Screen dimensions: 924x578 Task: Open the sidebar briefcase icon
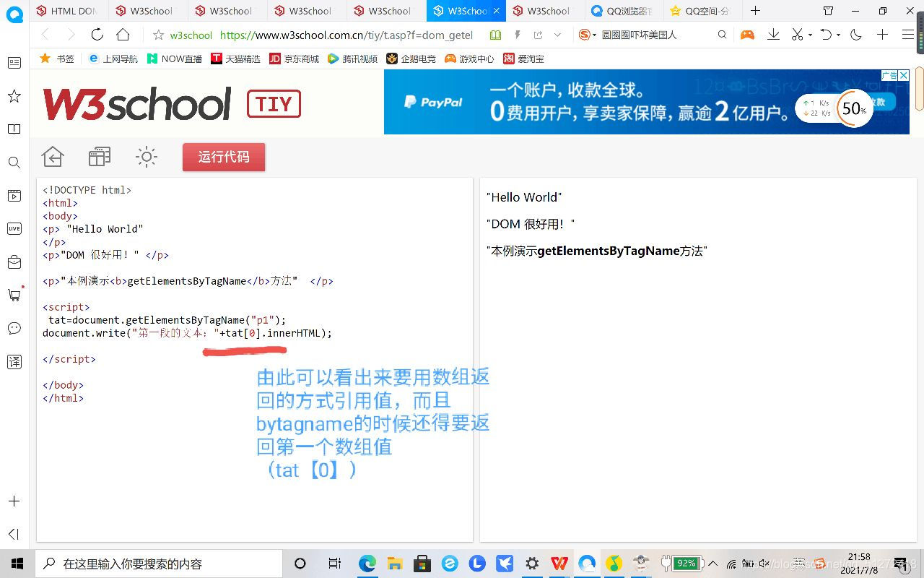point(14,262)
